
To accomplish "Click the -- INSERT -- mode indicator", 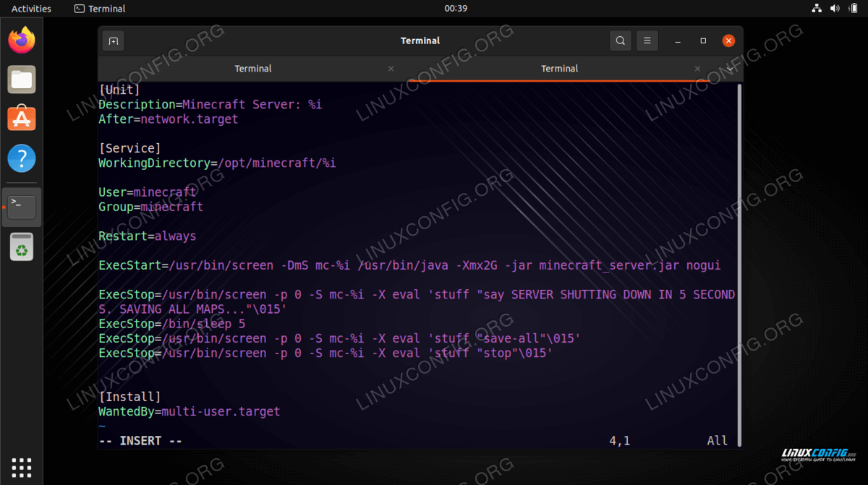I will click(x=140, y=440).
